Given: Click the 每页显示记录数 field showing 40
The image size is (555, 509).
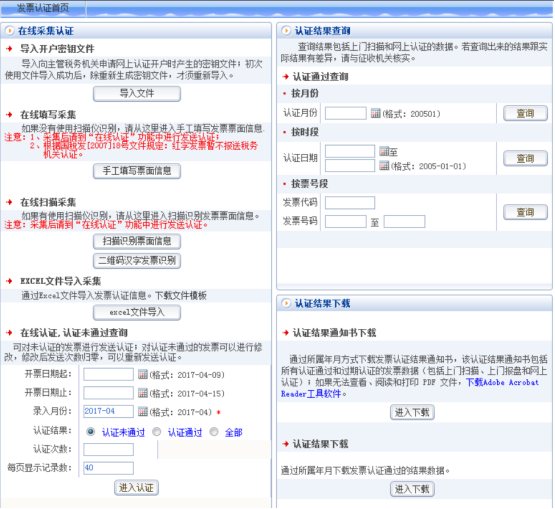Looking at the screenshot, I should pos(108,468).
